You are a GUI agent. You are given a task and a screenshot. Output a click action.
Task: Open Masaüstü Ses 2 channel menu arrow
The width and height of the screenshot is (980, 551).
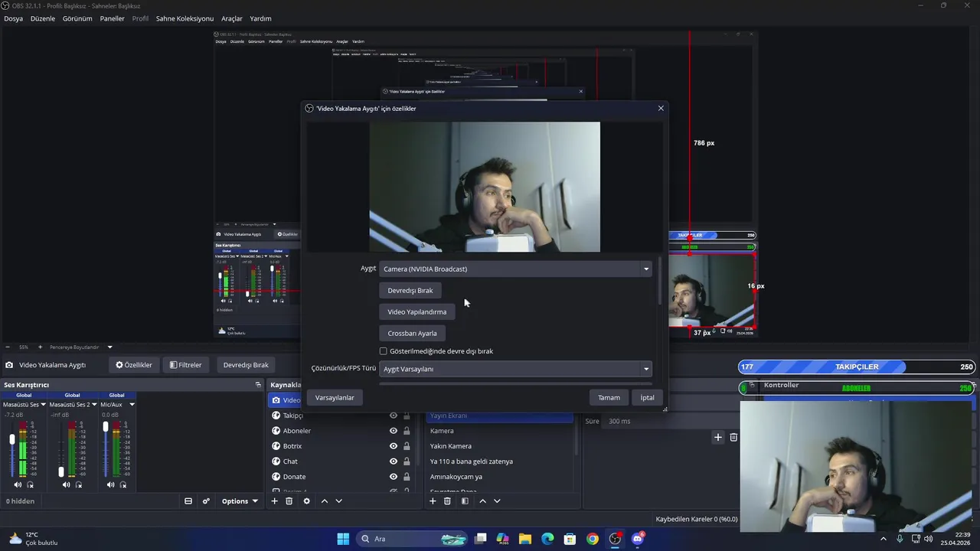coord(93,405)
